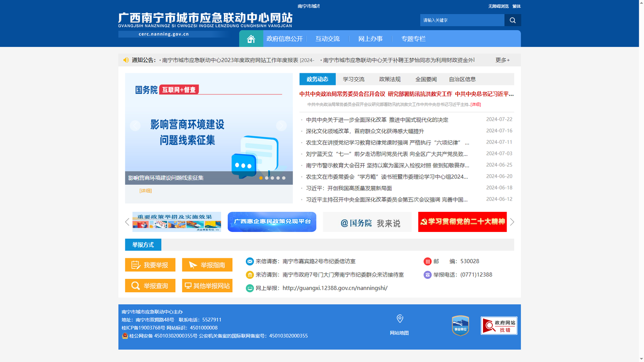644x362 pixels.
Task: Select the last carousel dot indicator
Action: click(x=284, y=178)
